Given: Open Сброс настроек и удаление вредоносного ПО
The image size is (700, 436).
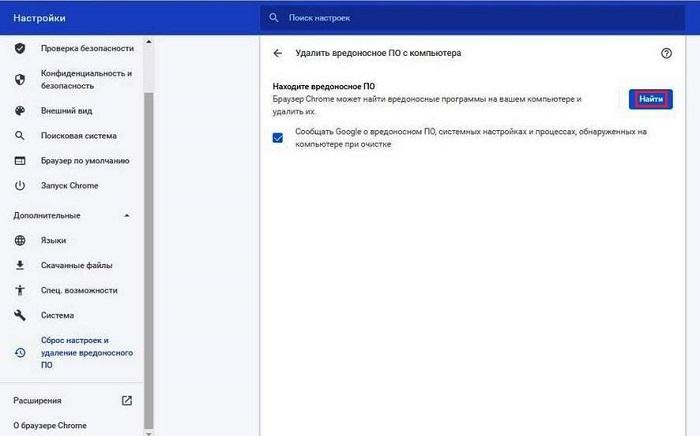Looking at the screenshot, I should tap(87, 353).
